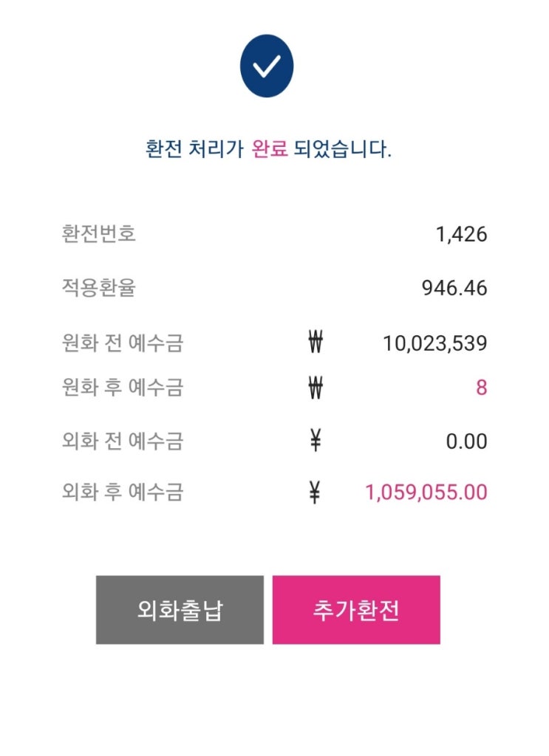The height and width of the screenshot is (756, 549).
Task: Click the 환전 처리가 완료 되었습니다 message
Action: click(x=268, y=150)
